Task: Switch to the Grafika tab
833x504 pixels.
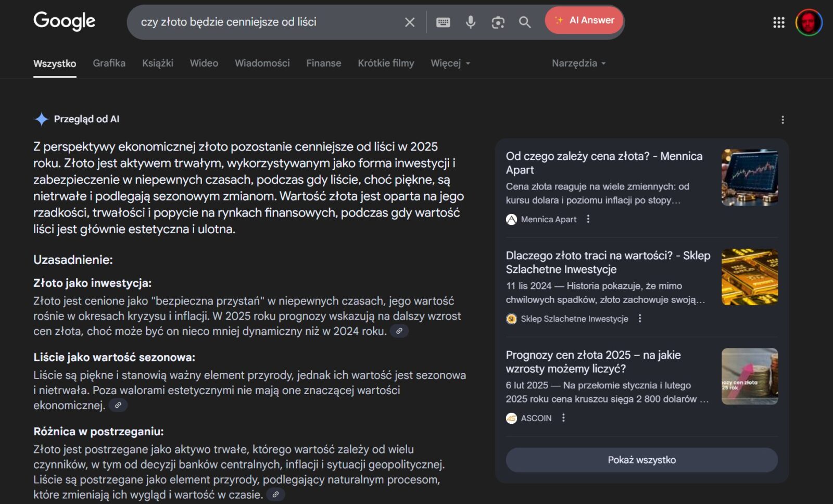Action: pyautogui.click(x=109, y=63)
